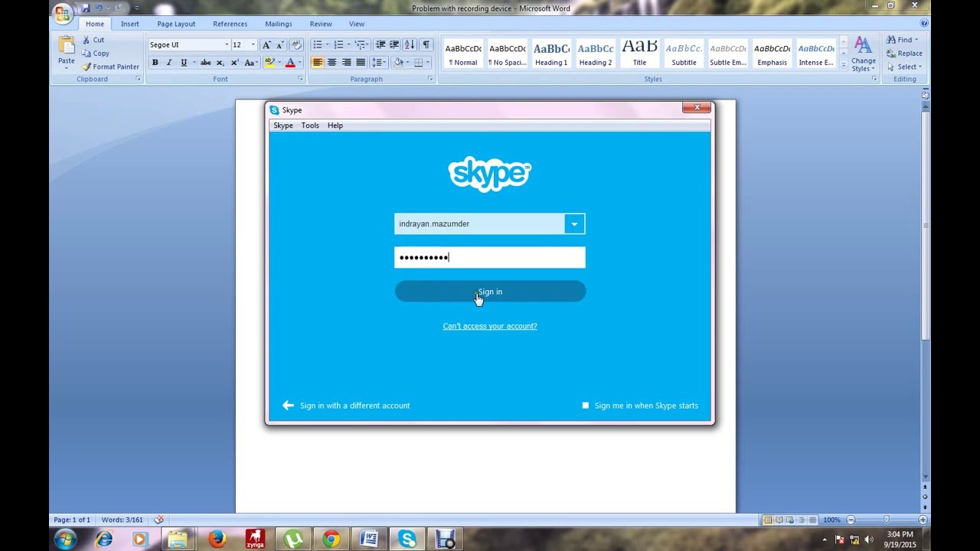Open the References ribbon tab
The image size is (980, 551).
pyautogui.click(x=230, y=24)
